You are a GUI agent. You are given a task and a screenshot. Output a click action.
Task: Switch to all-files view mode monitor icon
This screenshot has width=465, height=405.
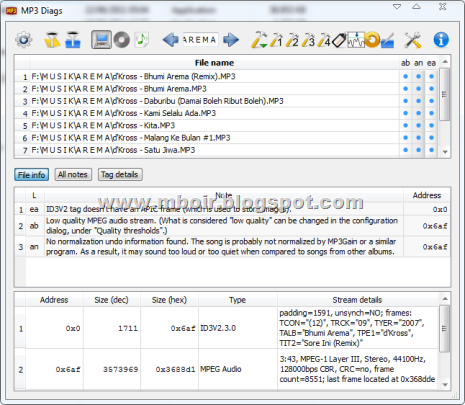[x=101, y=40]
